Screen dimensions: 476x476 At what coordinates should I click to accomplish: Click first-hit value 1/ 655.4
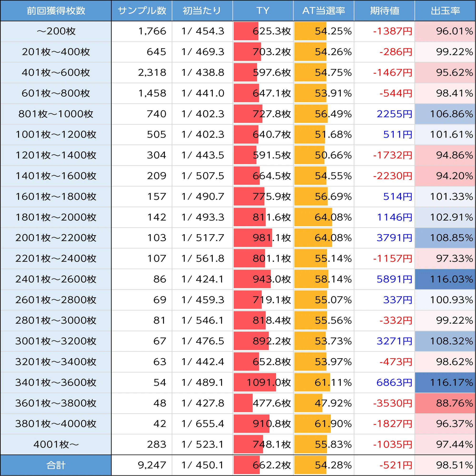pos(203,424)
